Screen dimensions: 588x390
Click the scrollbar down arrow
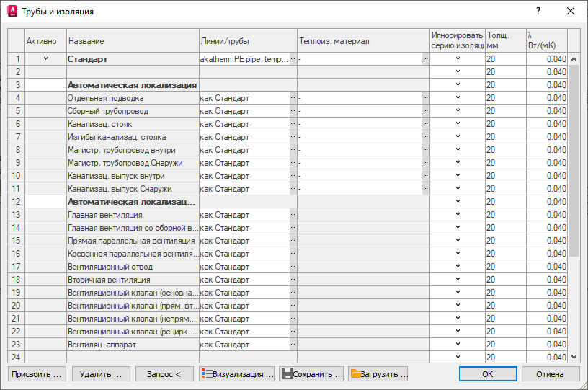point(574,357)
